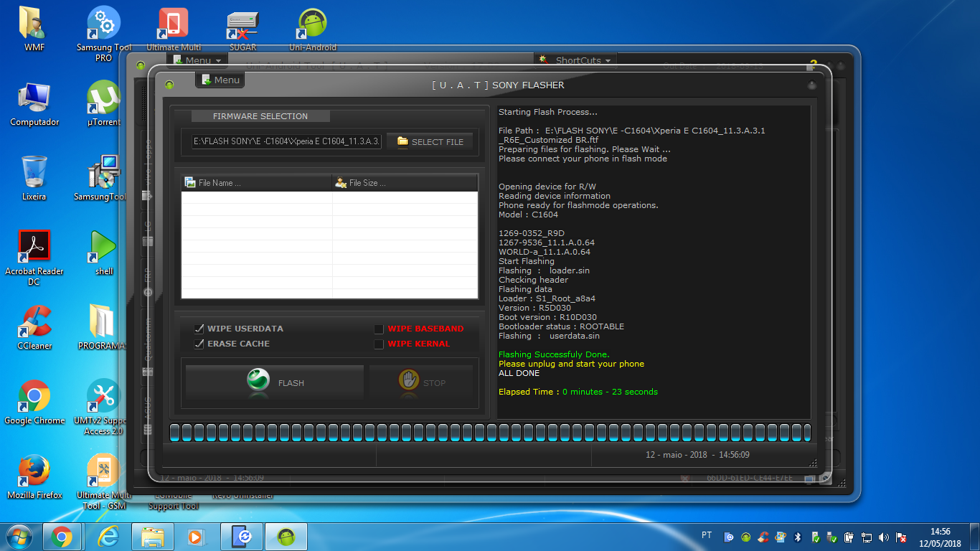Click Bluetooth icon in system tray
The height and width of the screenshot is (551, 980).
click(x=798, y=537)
